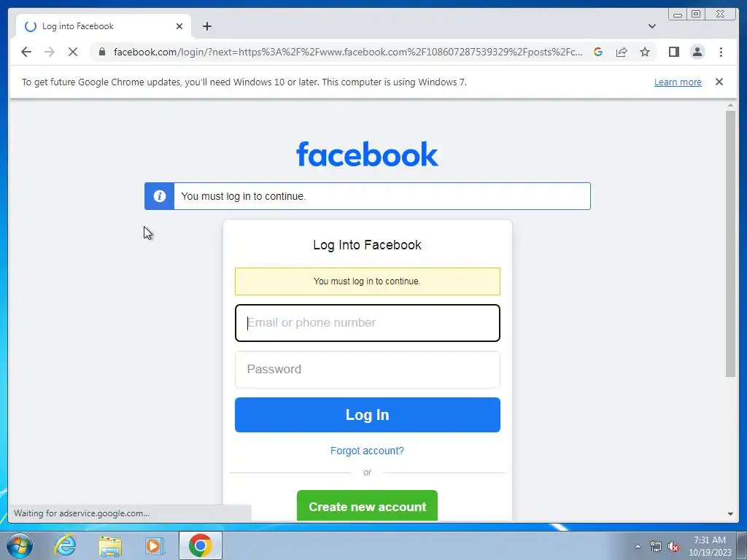
Task: Click the muted volume tray icon
Action: coord(673,546)
